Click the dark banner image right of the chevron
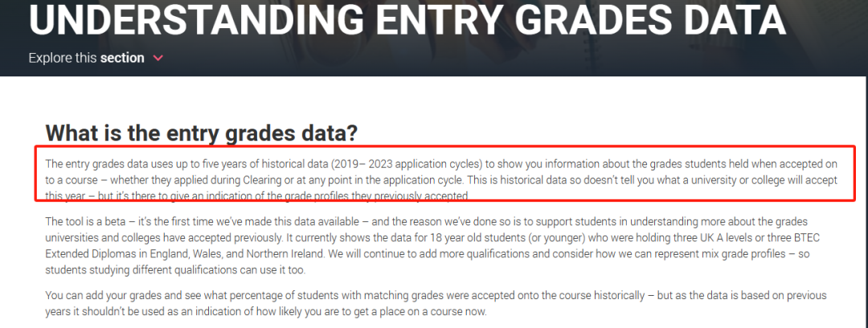The image size is (868, 328). pyautogui.click(x=498, y=58)
